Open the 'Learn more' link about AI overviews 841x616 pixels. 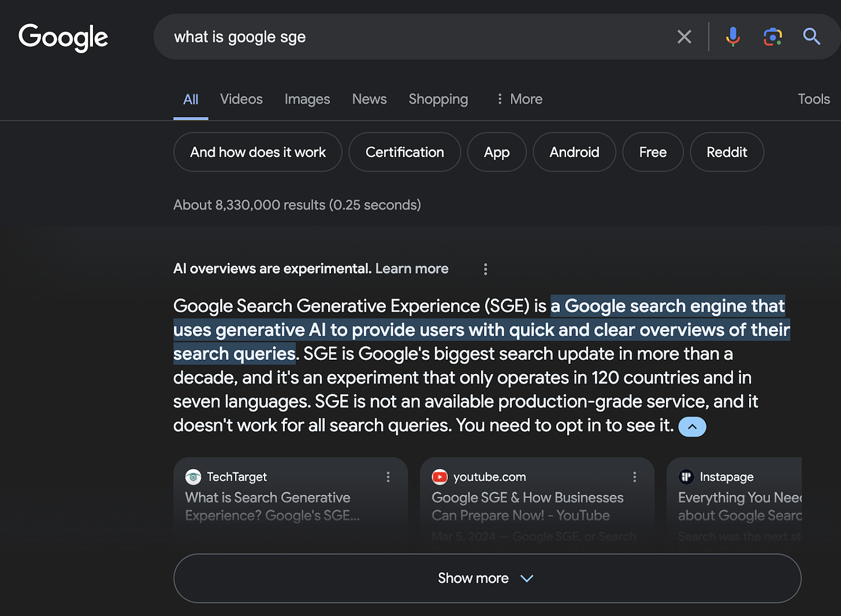[x=412, y=268]
